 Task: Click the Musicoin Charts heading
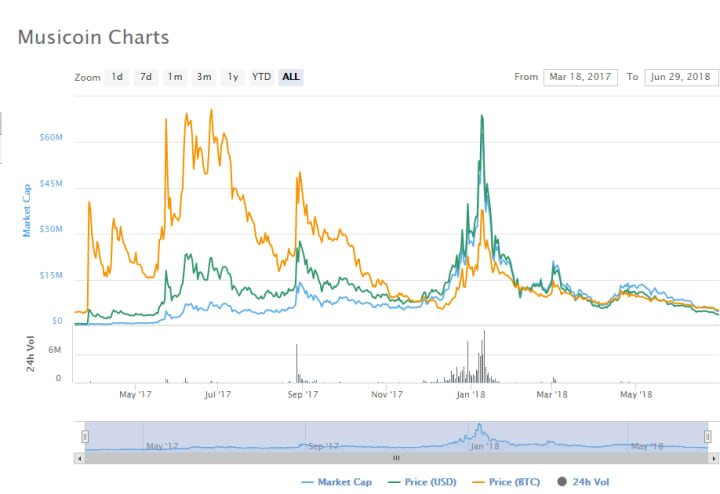pyautogui.click(x=94, y=37)
